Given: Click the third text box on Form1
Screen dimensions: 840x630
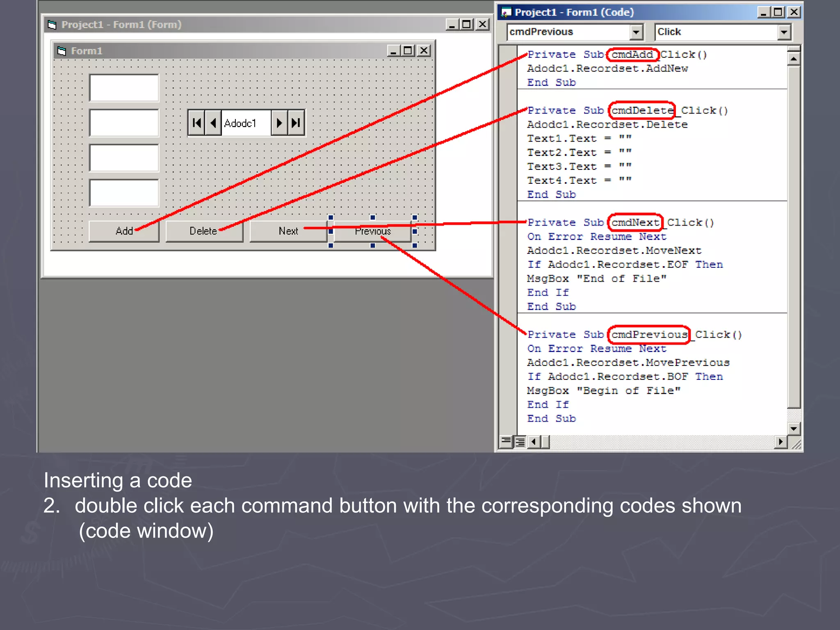Looking at the screenshot, I should 124,158.
